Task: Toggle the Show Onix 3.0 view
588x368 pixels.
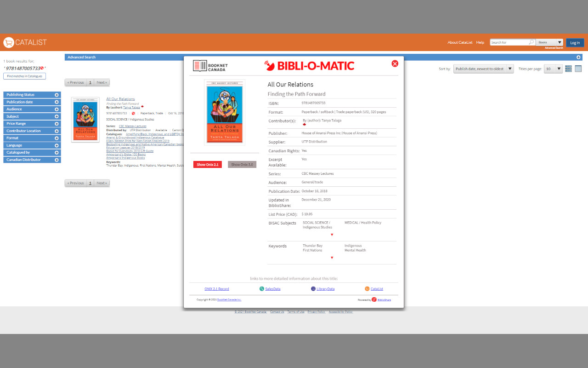Action: click(242, 164)
